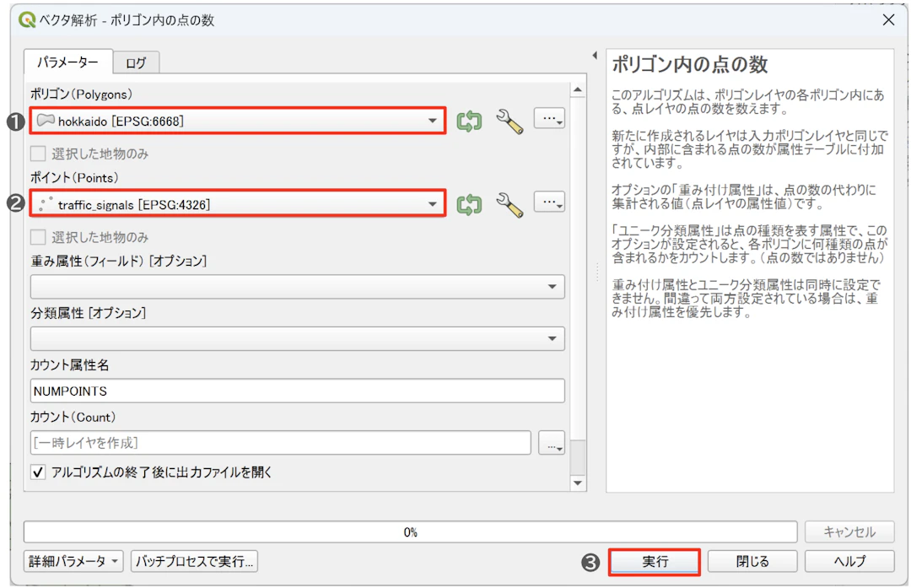Switch to the ログ tab
The image size is (911, 588).
pyautogui.click(x=136, y=62)
